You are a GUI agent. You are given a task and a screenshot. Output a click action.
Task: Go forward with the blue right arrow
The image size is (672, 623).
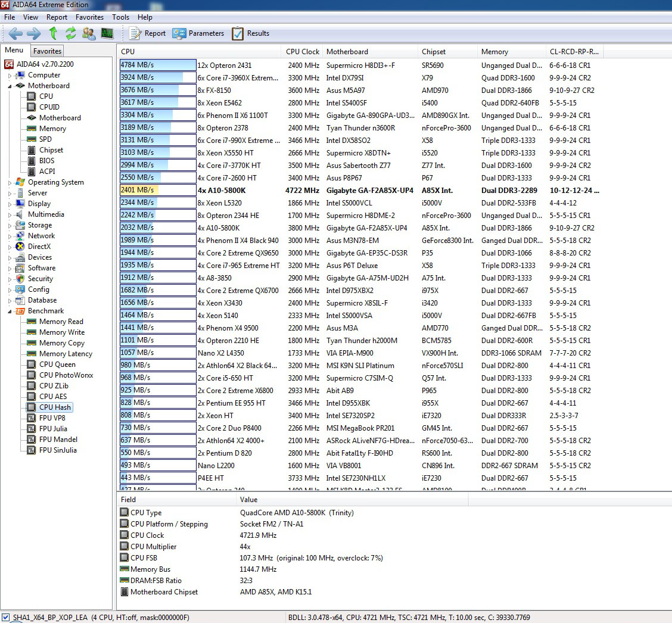click(x=34, y=33)
